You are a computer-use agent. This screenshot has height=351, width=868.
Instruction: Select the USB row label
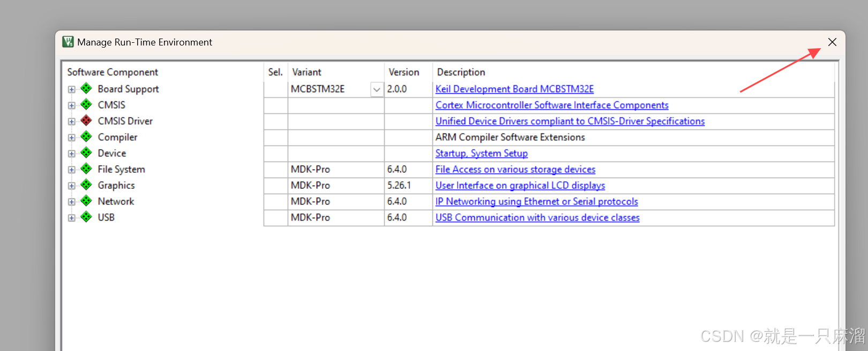[106, 218]
